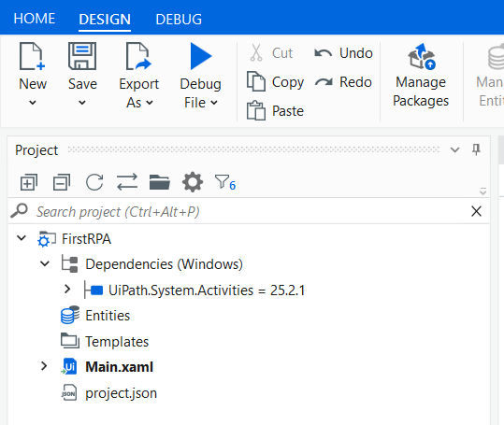Screen dimensions: 504x425
Task: Select the Main.xaml file name
Action: click(120, 367)
